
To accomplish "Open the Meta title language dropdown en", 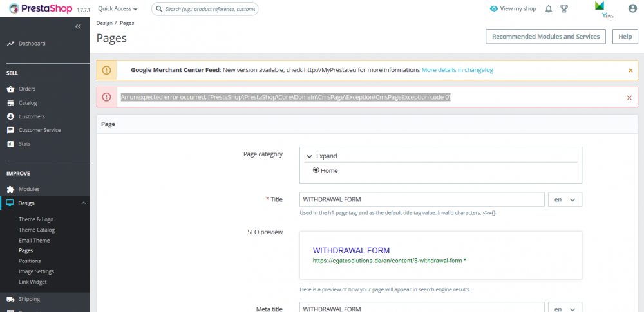I will [x=565, y=309].
